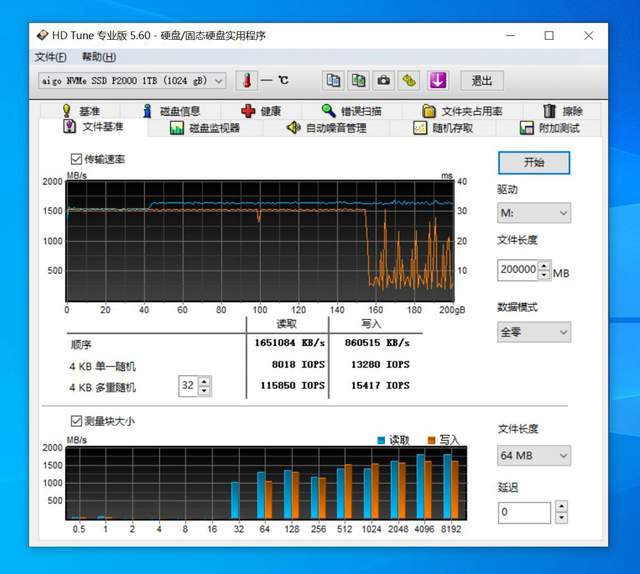640x574 pixels.
Task: Click the 开始 start button
Action: click(x=533, y=162)
